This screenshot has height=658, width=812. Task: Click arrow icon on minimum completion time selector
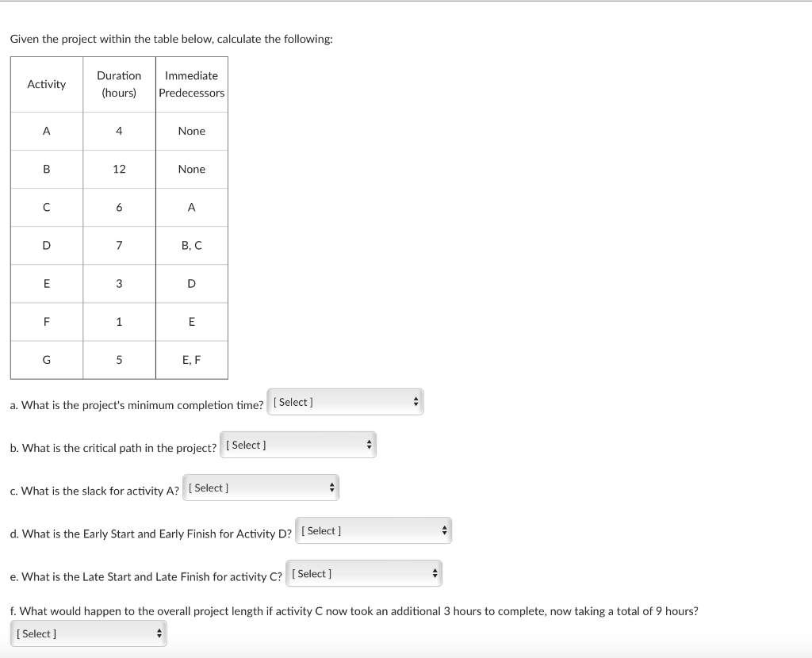(415, 401)
